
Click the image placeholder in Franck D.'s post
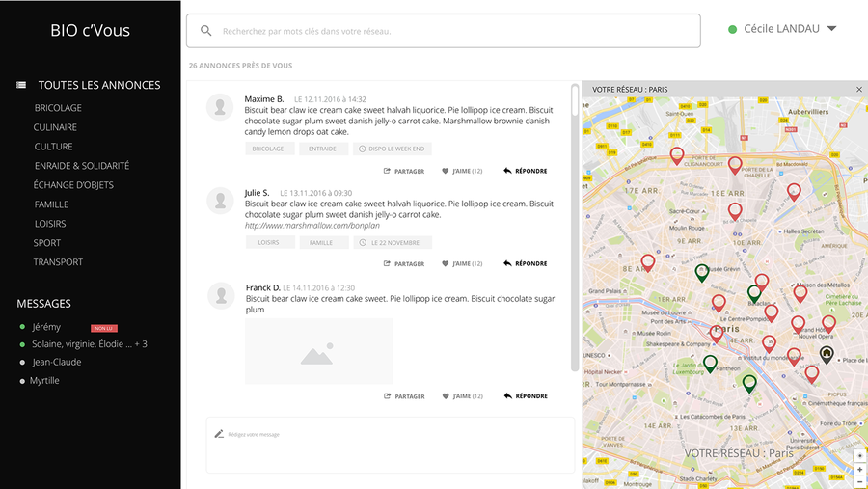click(318, 352)
